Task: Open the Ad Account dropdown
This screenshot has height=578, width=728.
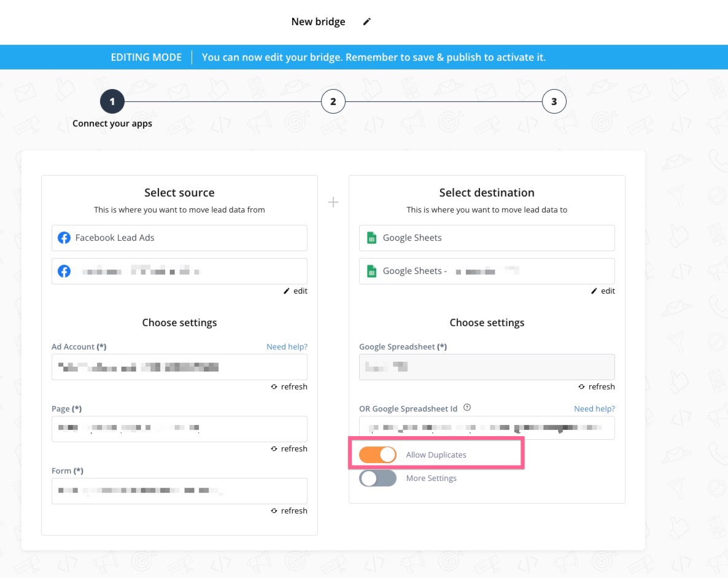Action: coord(179,367)
